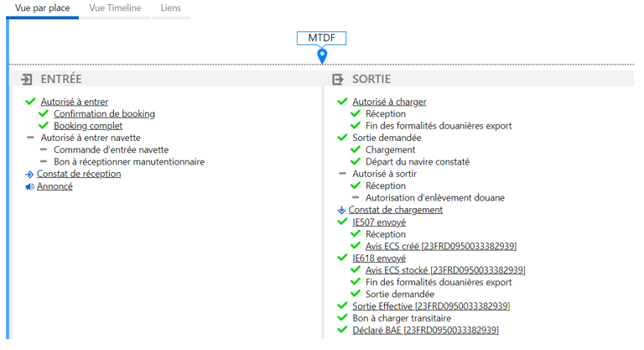This screenshot has width=644, height=350.
Task: Click the green check beside Départ du navire constaté
Action: (356, 161)
